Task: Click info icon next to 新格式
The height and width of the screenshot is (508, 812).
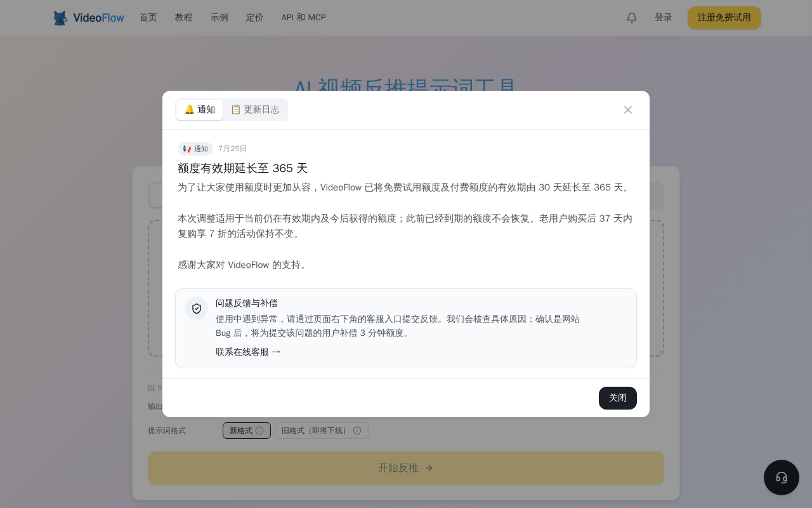Action: click(259, 431)
